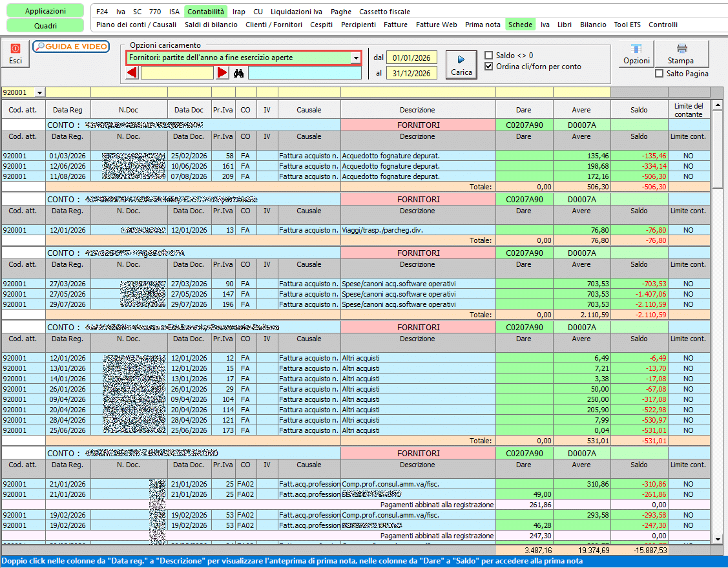Go to previous record with red left arrow
Screen dimensions: 728x568
(132, 72)
